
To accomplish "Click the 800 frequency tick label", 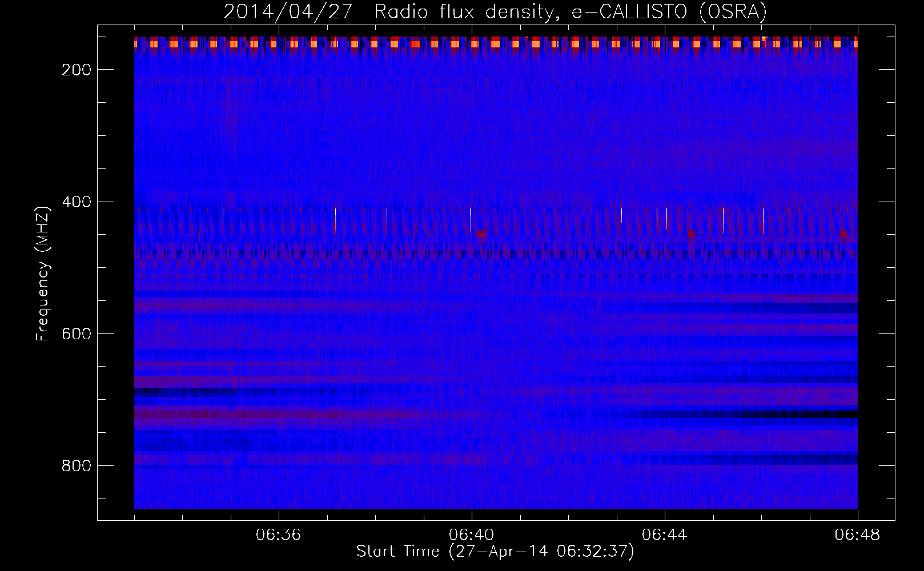I will coord(75,466).
